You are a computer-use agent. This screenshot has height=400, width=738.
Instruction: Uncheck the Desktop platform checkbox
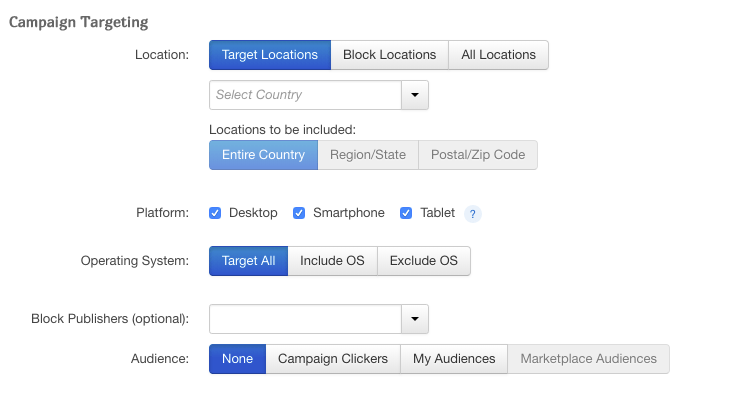(215, 213)
